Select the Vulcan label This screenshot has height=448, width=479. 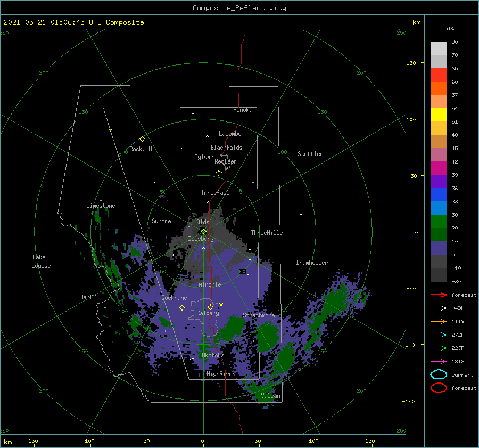tap(271, 396)
